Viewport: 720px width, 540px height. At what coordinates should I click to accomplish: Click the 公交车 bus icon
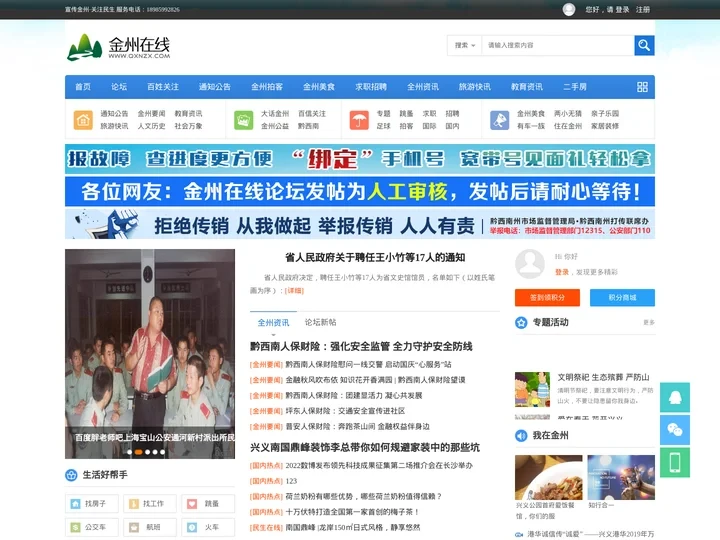[75, 527]
